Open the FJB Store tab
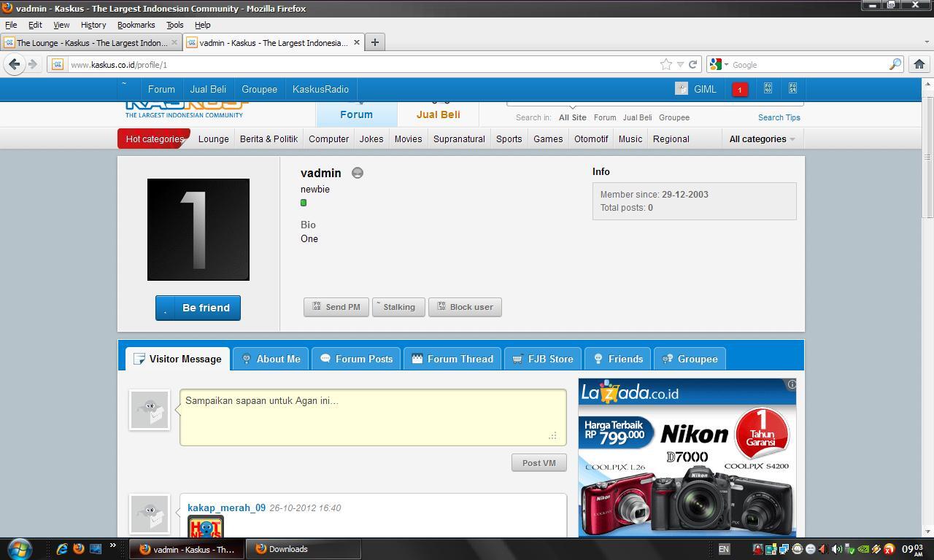Screen dimensions: 934x560 (x=543, y=359)
